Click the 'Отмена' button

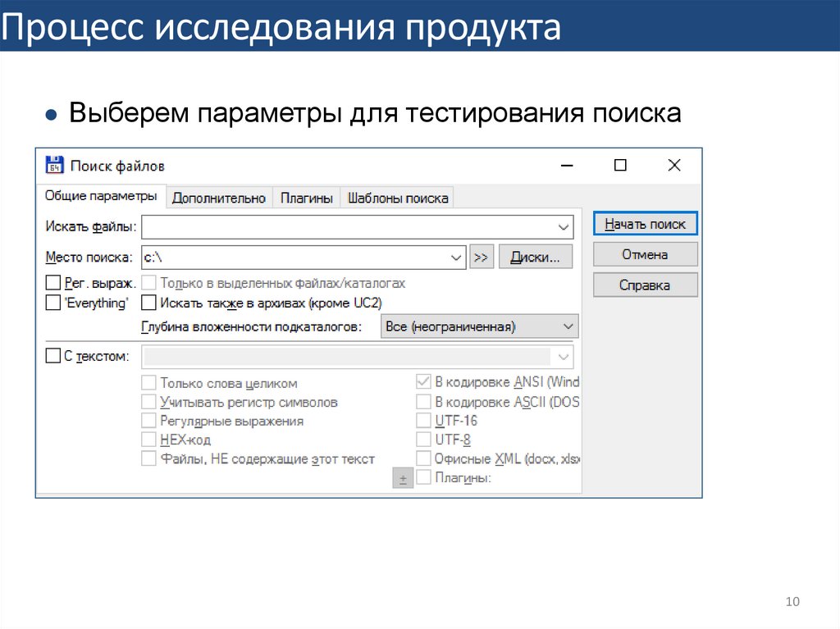[x=645, y=254]
